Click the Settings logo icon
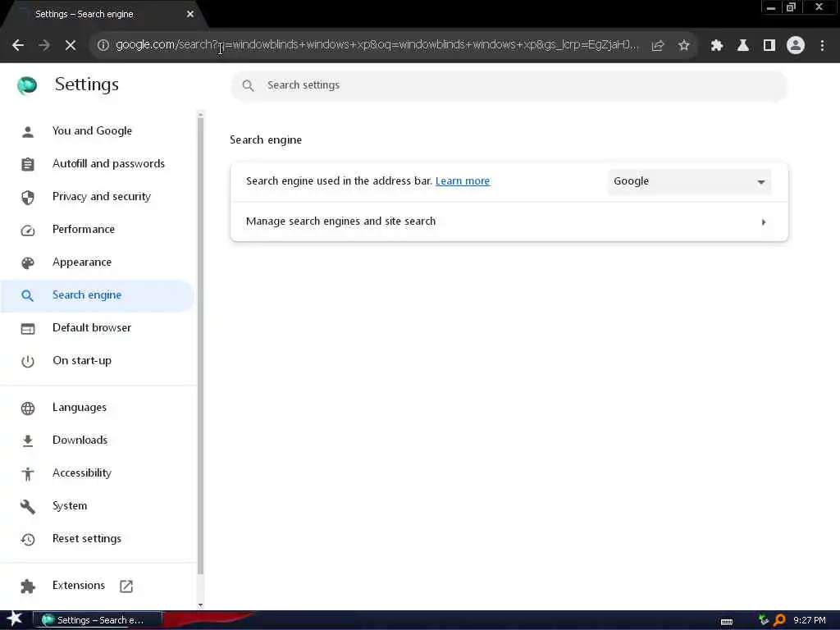Screen dimensions: 840x630 click(27, 84)
